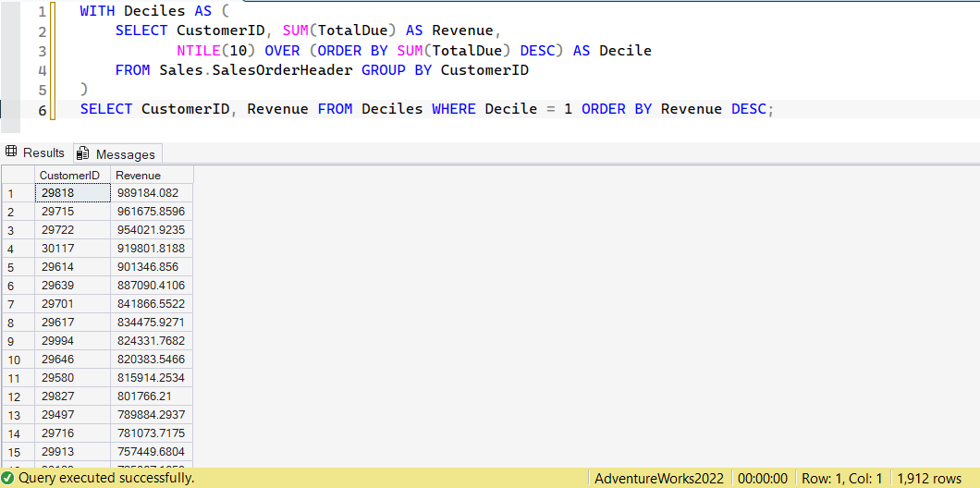
Task: Select cell CustomerID 29722
Action: click(72, 230)
